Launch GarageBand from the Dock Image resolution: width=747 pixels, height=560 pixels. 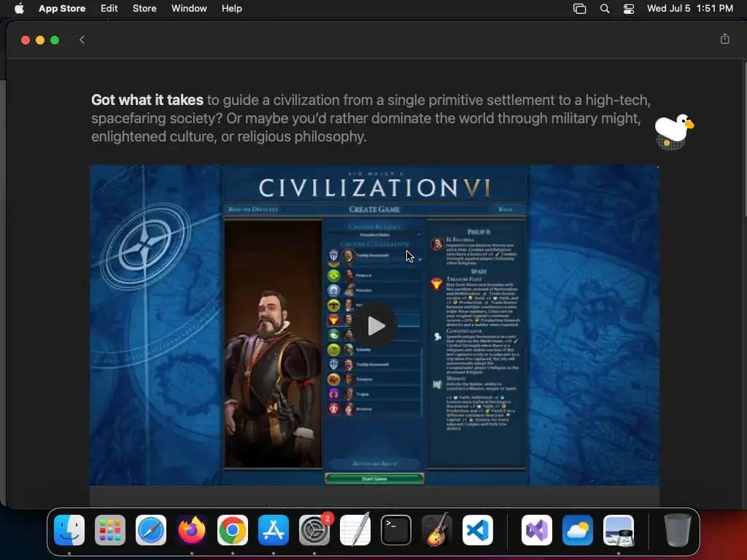[437, 530]
